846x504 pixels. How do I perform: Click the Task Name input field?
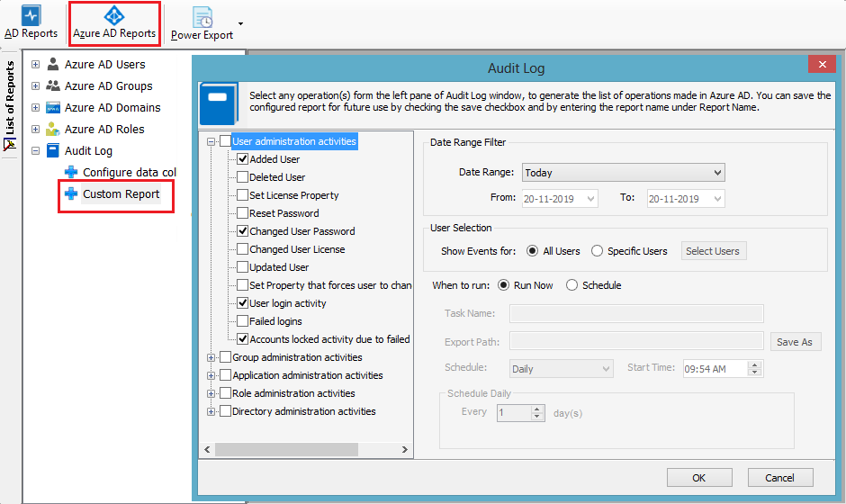coord(636,313)
